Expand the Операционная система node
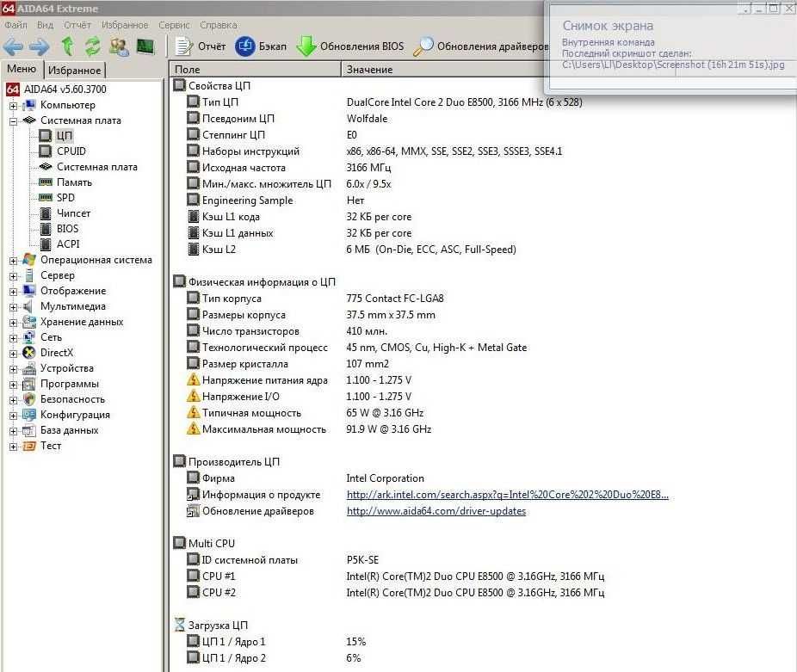The image size is (797, 672). pyautogui.click(x=13, y=261)
